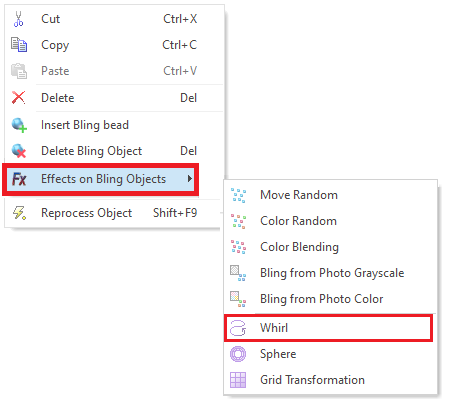The image size is (452, 408).
Task: Click the Fx effects icon
Action: [x=19, y=179]
